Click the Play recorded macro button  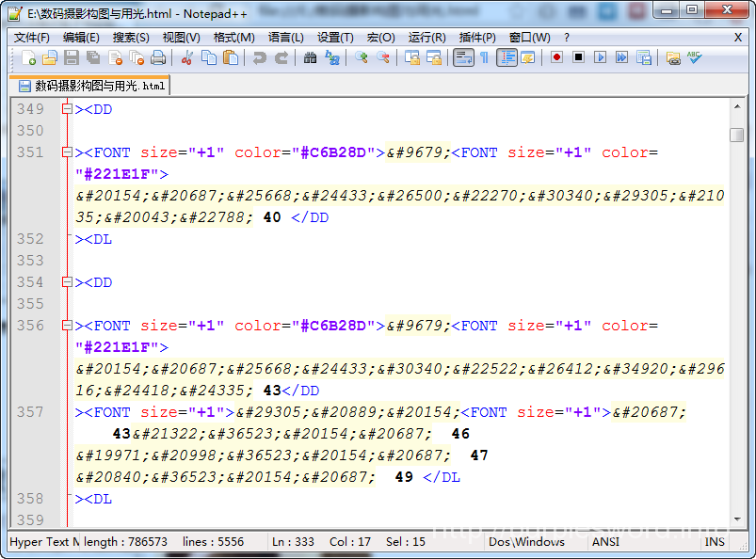pos(600,58)
